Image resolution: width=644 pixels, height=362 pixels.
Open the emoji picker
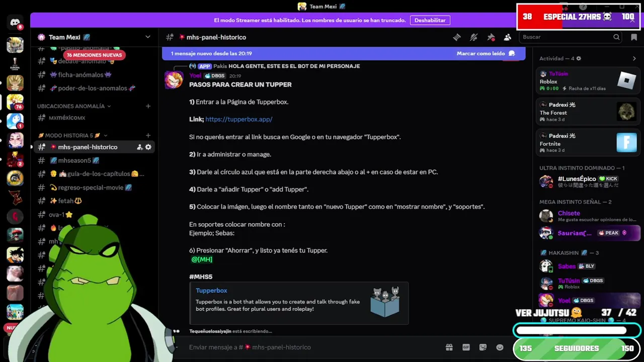pos(500,347)
